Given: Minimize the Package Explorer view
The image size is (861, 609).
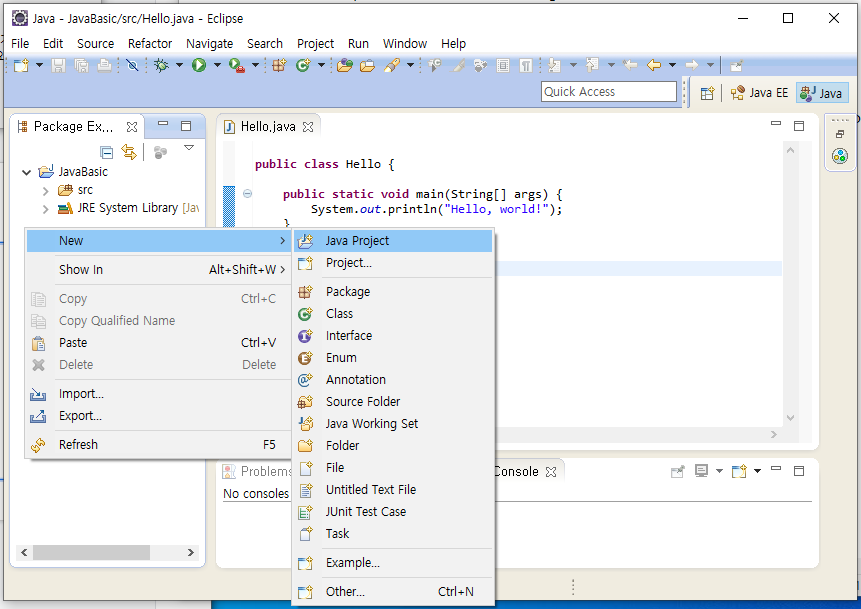Looking at the screenshot, I should [x=163, y=125].
